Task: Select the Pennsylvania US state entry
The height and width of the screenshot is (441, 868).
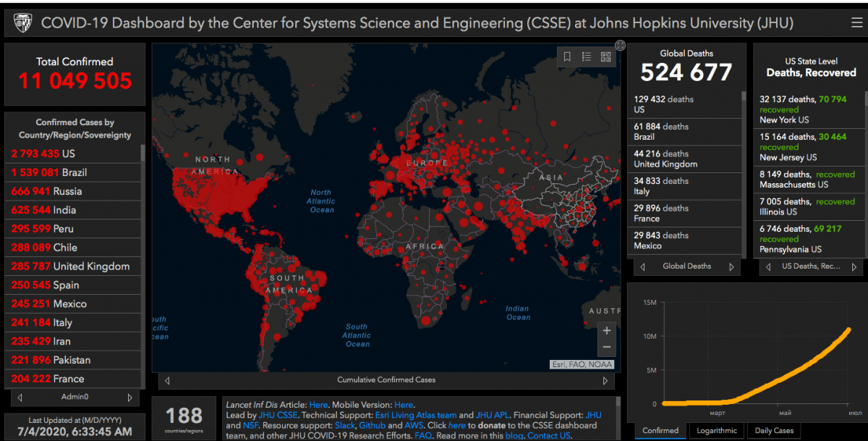Action: click(808, 239)
